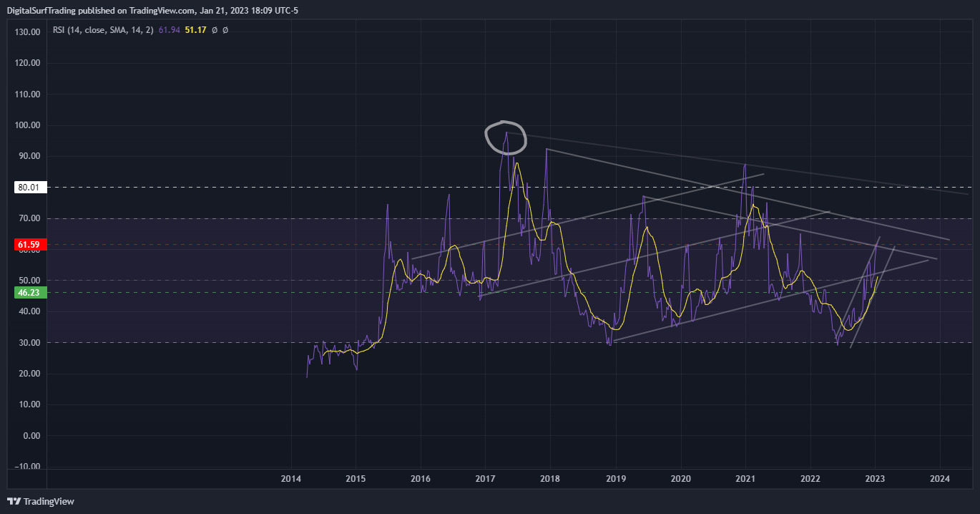Click the 2014 year label
The width and height of the screenshot is (980, 514).
[x=291, y=478]
